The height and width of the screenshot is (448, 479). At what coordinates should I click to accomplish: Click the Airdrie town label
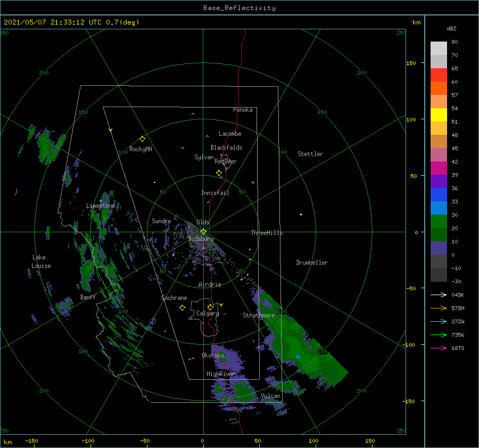point(210,284)
